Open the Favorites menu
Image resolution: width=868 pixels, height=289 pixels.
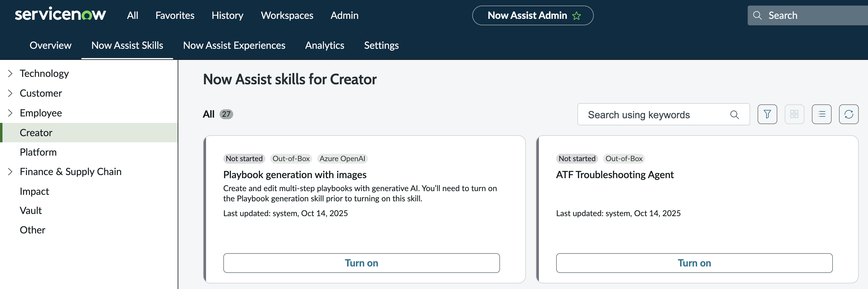click(x=175, y=15)
